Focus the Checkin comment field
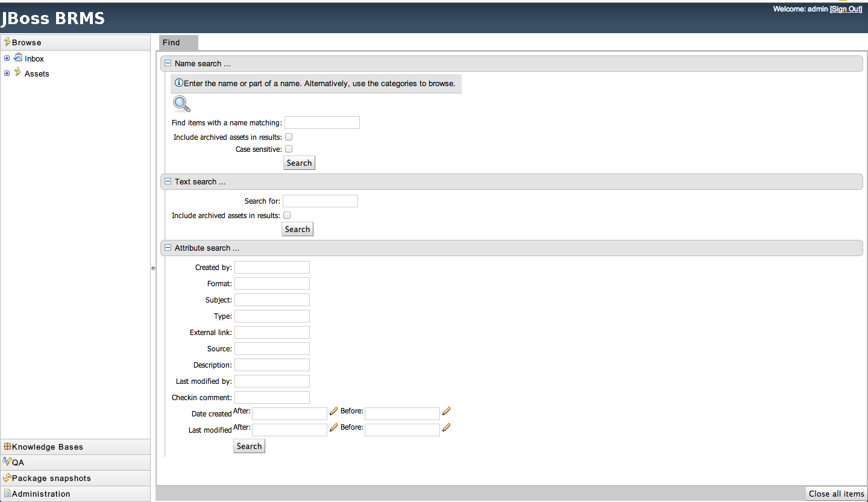 272,398
